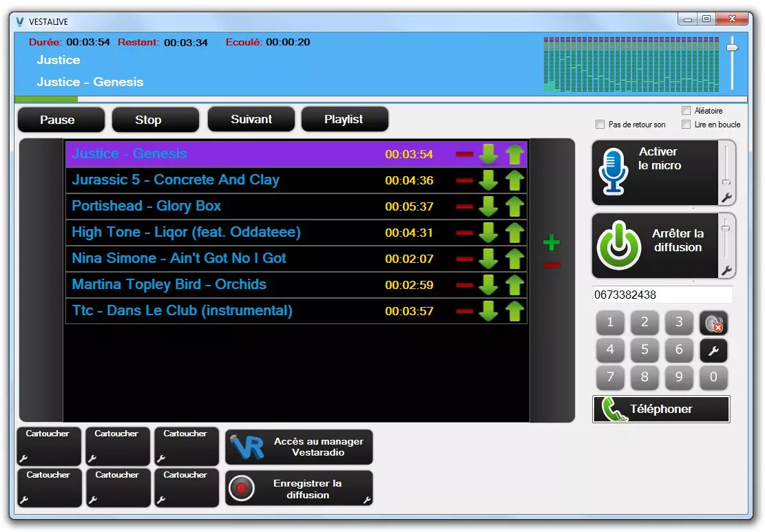Toggle the Lire en boucle checkbox
The height and width of the screenshot is (532, 765).
(686, 125)
